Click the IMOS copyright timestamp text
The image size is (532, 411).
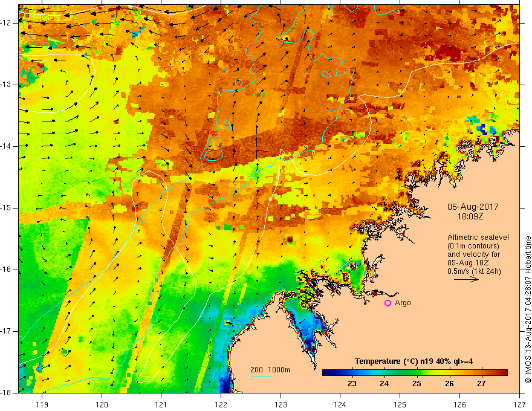(528, 309)
